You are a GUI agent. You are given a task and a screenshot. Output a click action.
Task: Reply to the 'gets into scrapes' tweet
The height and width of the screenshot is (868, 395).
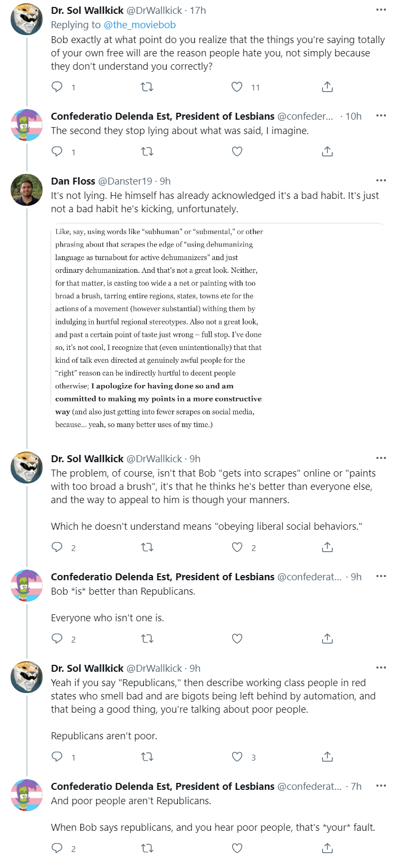(x=57, y=547)
